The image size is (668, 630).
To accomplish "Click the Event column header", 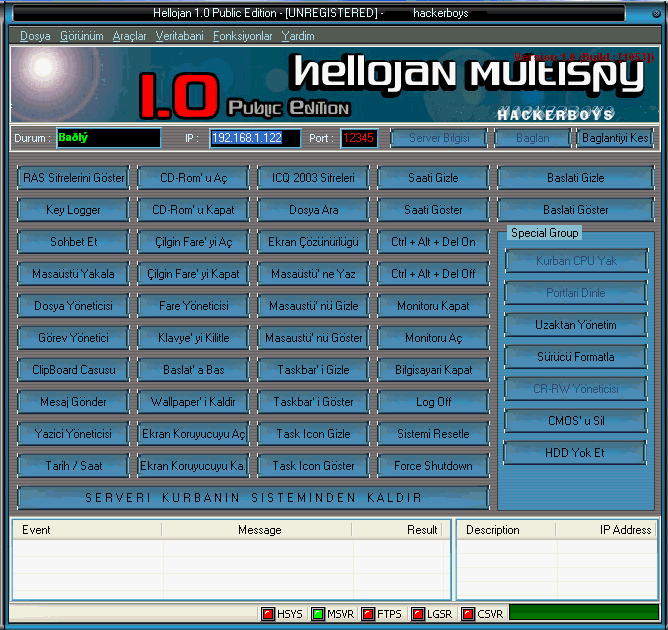I will [36, 530].
